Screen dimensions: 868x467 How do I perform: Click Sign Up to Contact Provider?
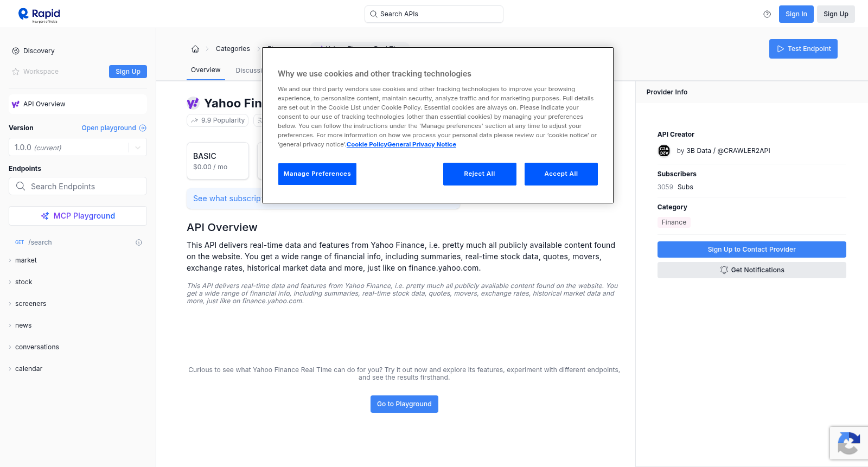(x=752, y=250)
